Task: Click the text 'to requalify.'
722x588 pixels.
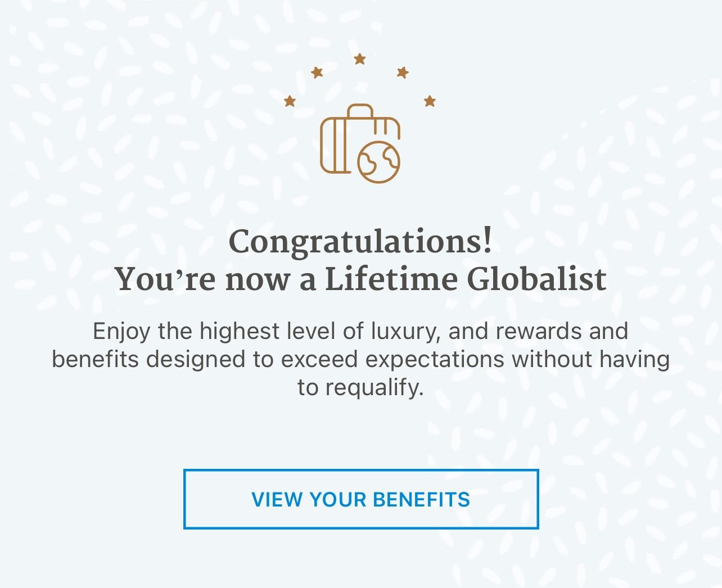Action: click(x=360, y=387)
